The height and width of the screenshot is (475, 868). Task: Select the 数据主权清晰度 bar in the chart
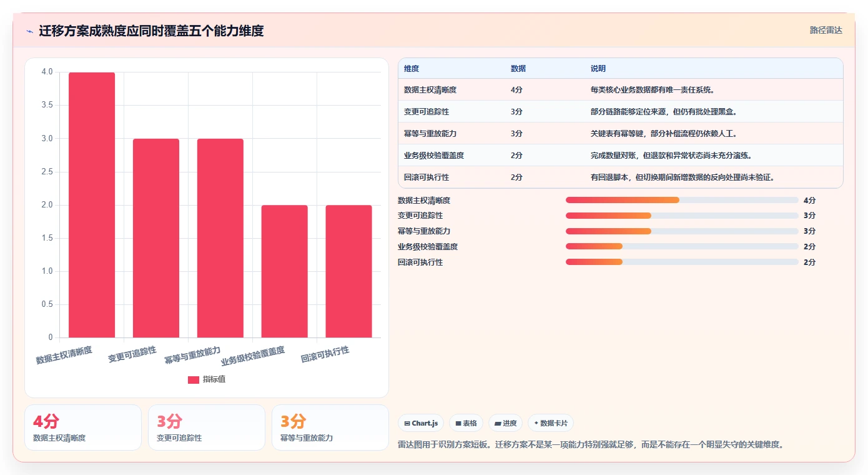point(92,205)
